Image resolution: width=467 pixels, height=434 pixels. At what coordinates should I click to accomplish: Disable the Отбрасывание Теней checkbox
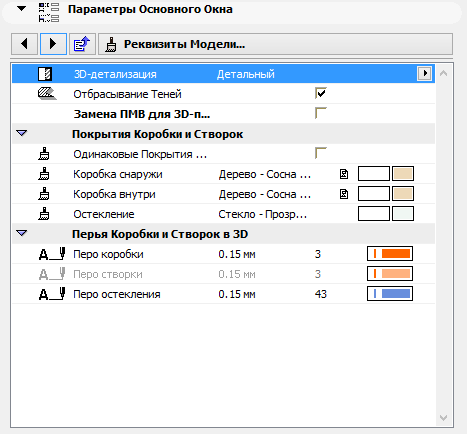pos(321,93)
